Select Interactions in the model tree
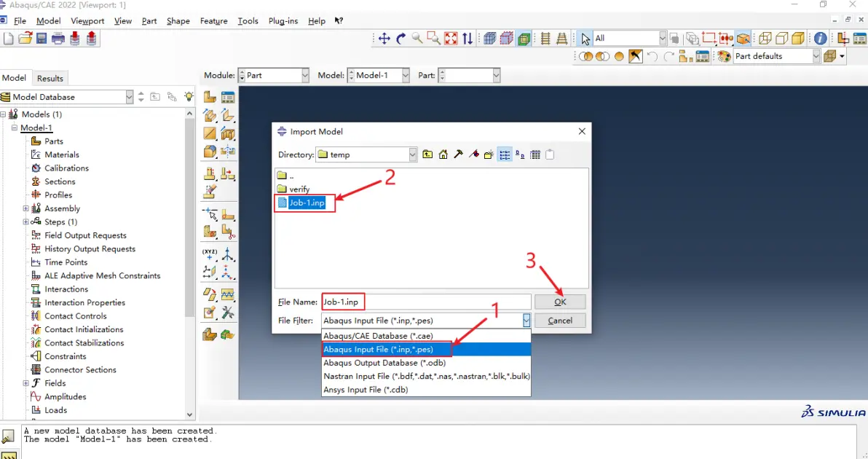The width and height of the screenshot is (868, 459). (66, 289)
